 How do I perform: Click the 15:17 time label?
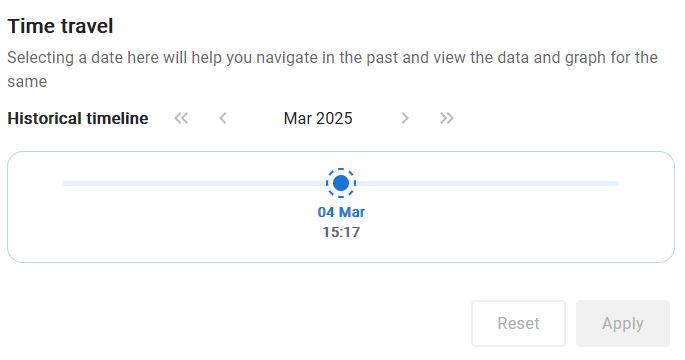coord(341,232)
